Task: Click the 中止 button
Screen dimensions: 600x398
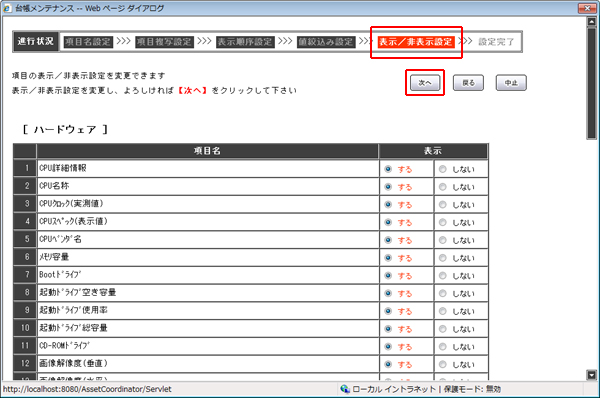Action: pyautogui.click(x=511, y=83)
